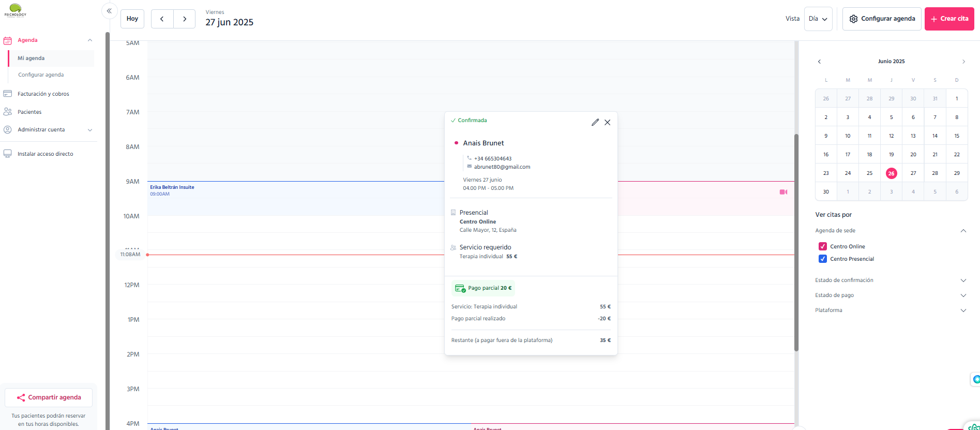Click the phone icon beside +34 665304643
This screenshot has width=980, height=430.
(x=469, y=158)
